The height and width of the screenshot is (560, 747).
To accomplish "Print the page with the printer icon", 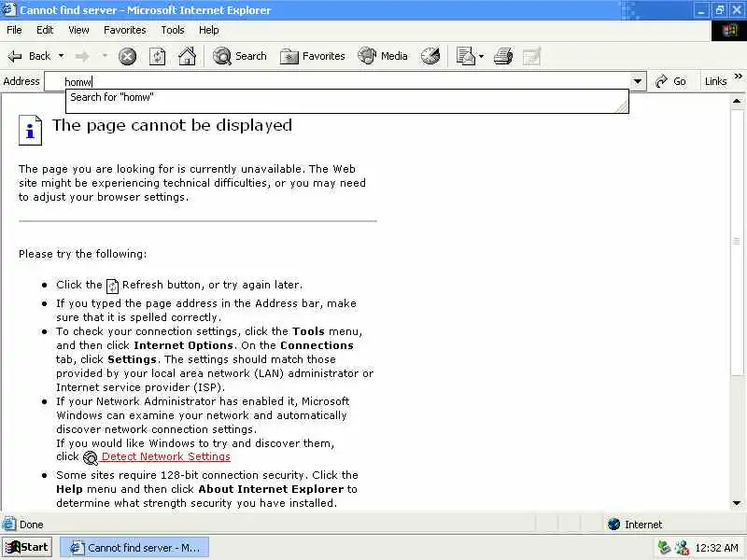I will pos(503,56).
